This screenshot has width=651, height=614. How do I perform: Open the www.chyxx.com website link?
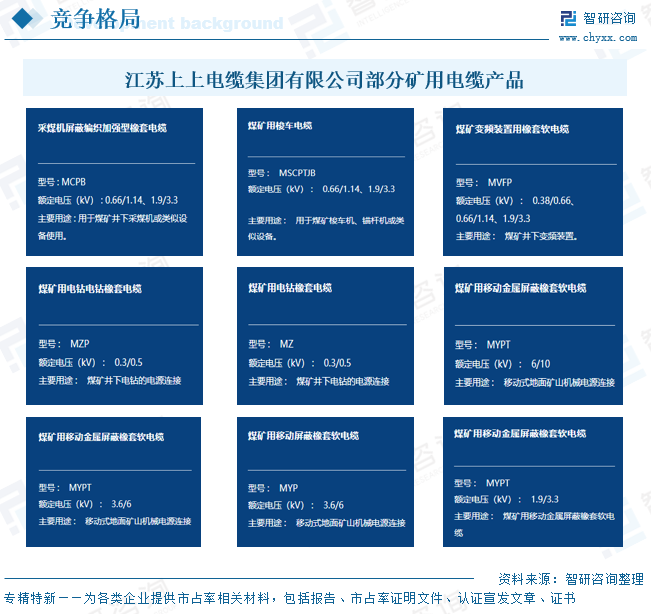[598, 38]
